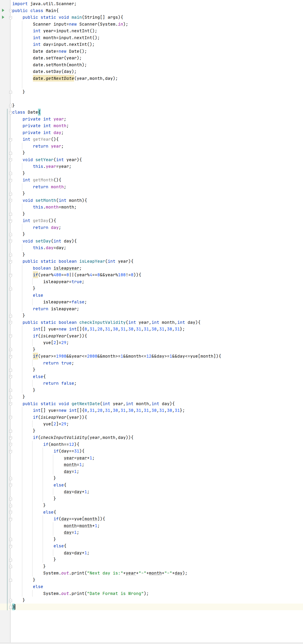The height and width of the screenshot is (644, 303).
Task: Collapse the 'if(month==12){' block
Action: tap(11, 445)
